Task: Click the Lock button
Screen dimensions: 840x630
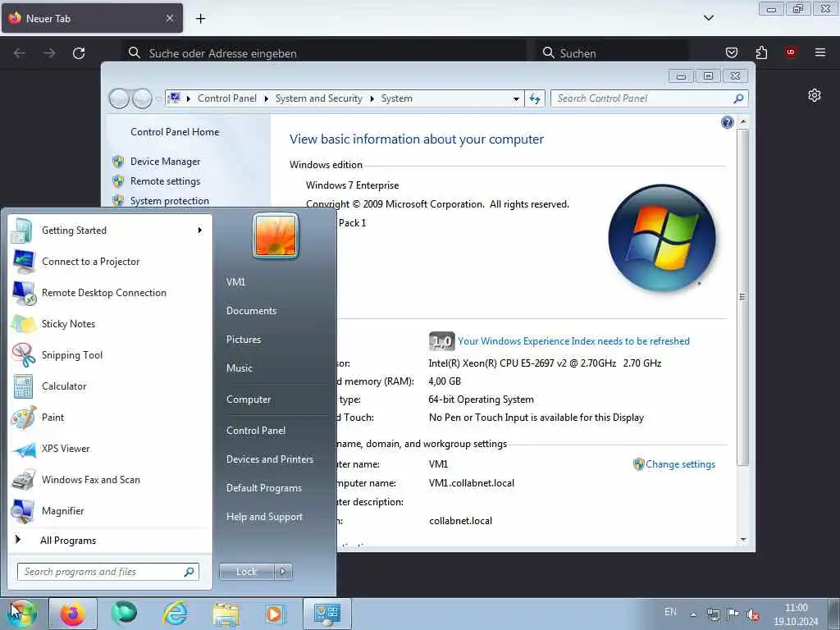Action: click(x=246, y=572)
